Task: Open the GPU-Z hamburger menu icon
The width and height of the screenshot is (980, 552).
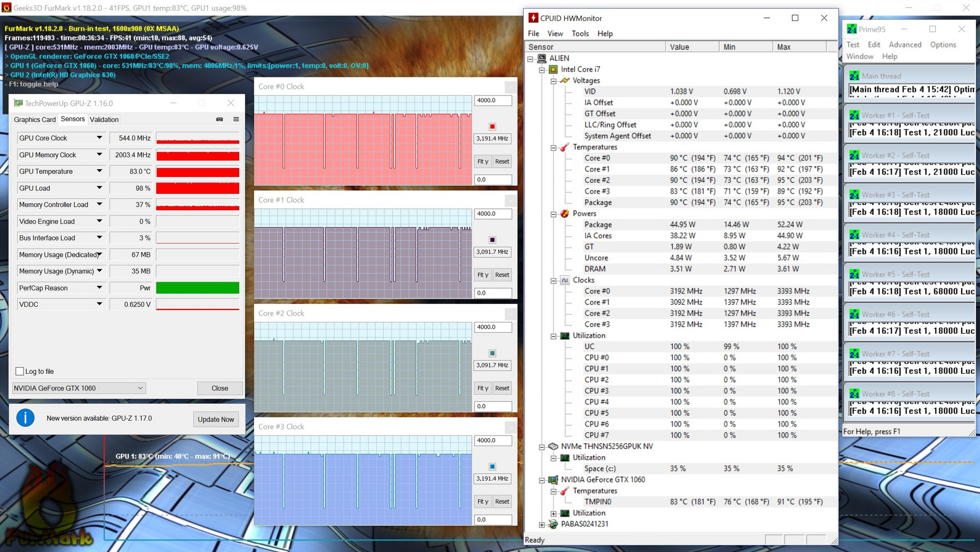Action: coord(236,119)
